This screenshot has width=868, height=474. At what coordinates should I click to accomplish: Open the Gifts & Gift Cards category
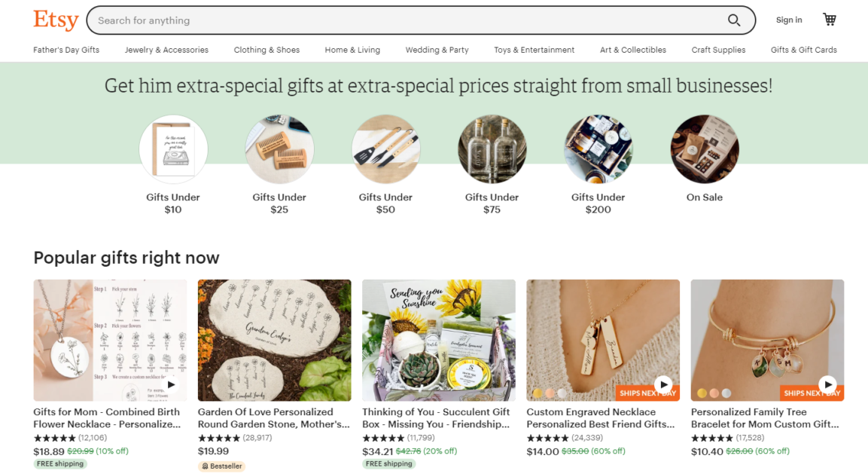tap(803, 50)
